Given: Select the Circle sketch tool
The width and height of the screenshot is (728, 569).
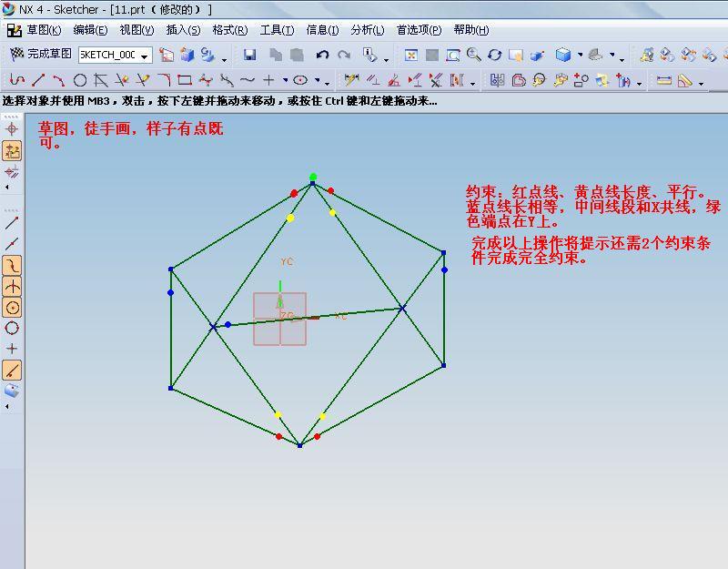Looking at the screenshot, I should point(80,80).
